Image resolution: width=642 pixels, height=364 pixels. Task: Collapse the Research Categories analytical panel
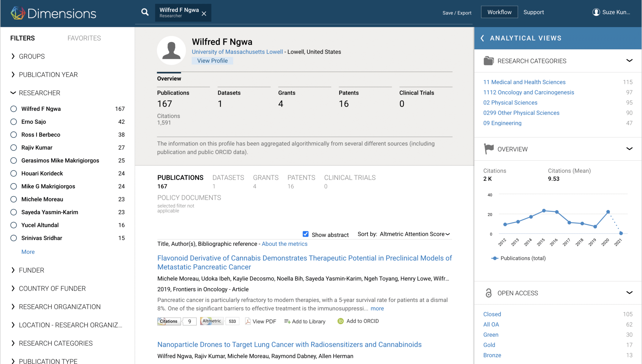[x=629, y=60]
